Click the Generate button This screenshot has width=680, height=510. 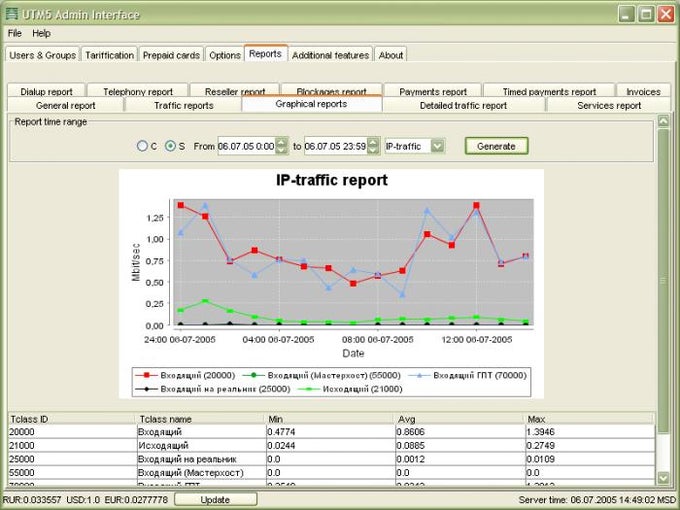tap(497, 146)
